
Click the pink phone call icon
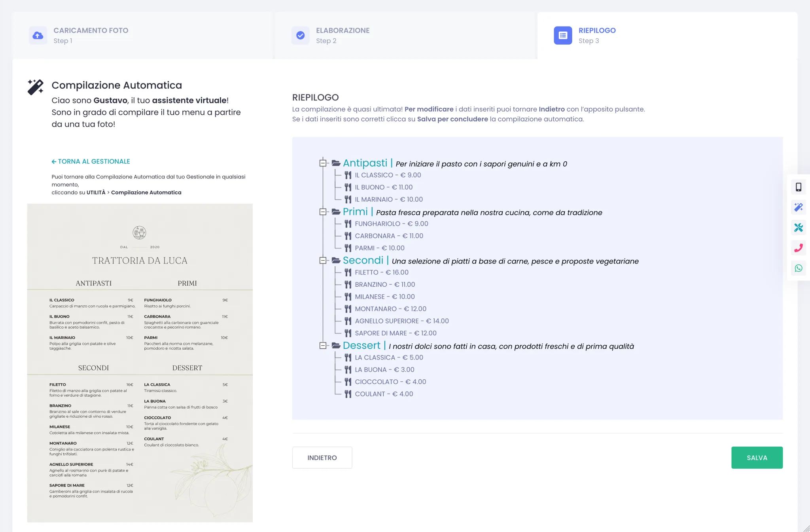[x=799, y=248]
